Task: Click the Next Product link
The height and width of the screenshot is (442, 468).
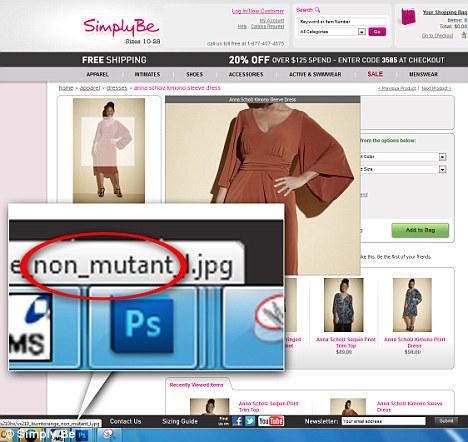Action: [436, 88]
